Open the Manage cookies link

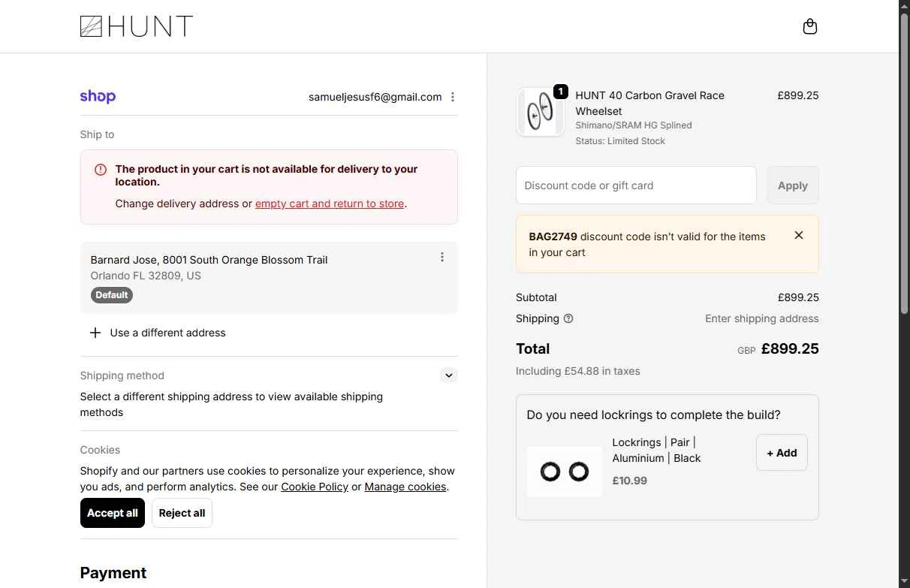[x=405, y=487]
